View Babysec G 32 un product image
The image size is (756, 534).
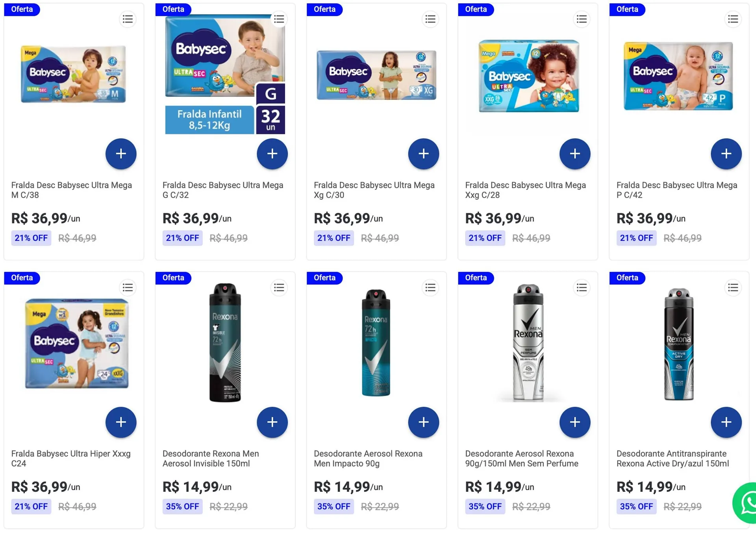[x=225, y=75]
